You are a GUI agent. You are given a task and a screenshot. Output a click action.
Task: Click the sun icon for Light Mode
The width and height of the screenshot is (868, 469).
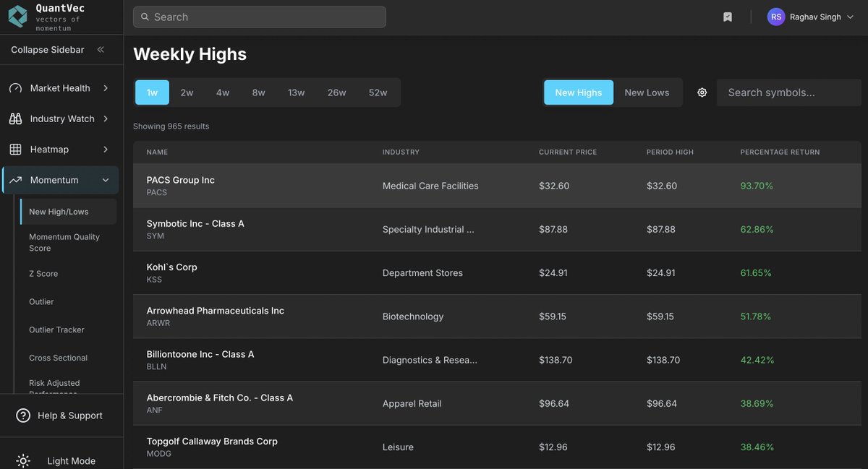click(x=23, y=461)
